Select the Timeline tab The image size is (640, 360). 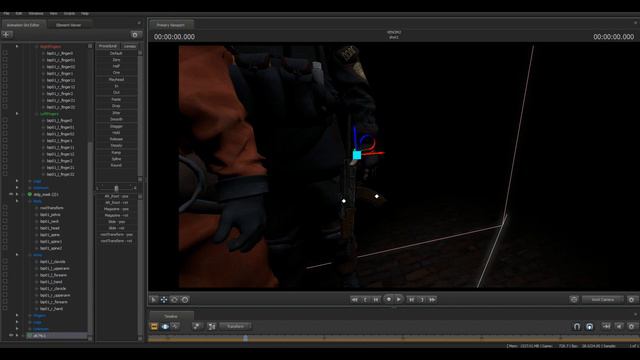pos(171,316)
